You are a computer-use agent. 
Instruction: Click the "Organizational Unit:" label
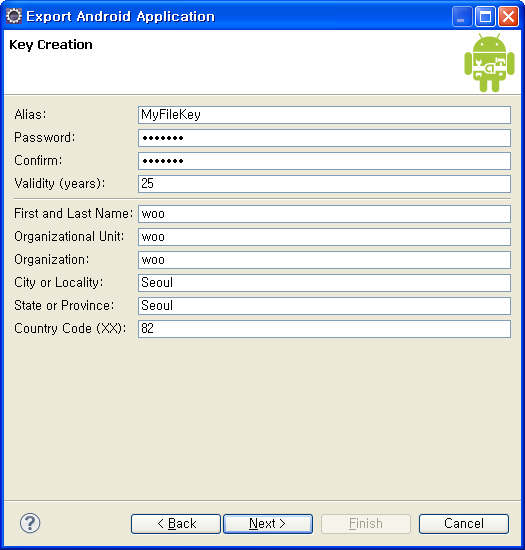(69, 236)
